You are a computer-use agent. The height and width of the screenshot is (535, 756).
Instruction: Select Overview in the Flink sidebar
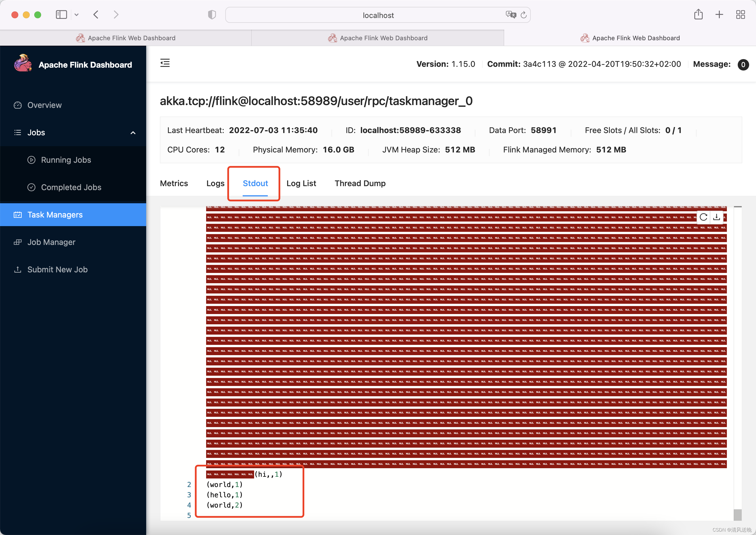click(44, 105)
